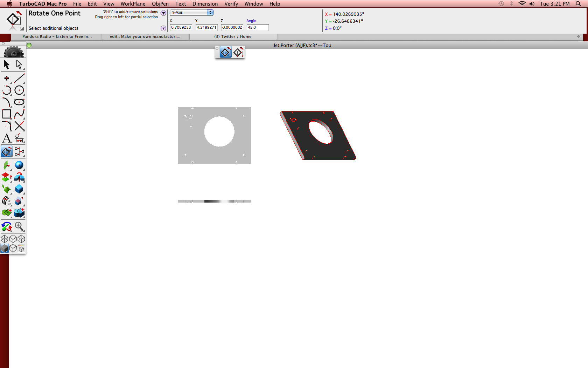
Task: Select Rotate One Point sub-tool in floating palette
Action: click(x=225, y=53)
